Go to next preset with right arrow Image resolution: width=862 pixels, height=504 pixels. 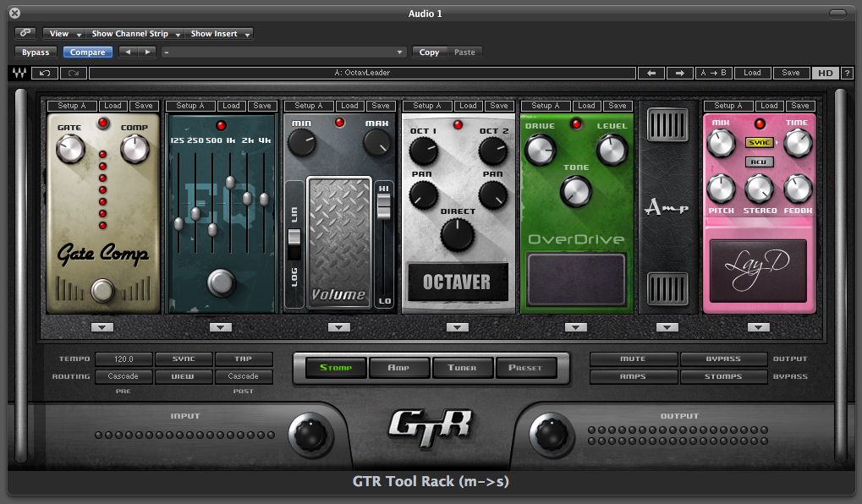(678, 74)
